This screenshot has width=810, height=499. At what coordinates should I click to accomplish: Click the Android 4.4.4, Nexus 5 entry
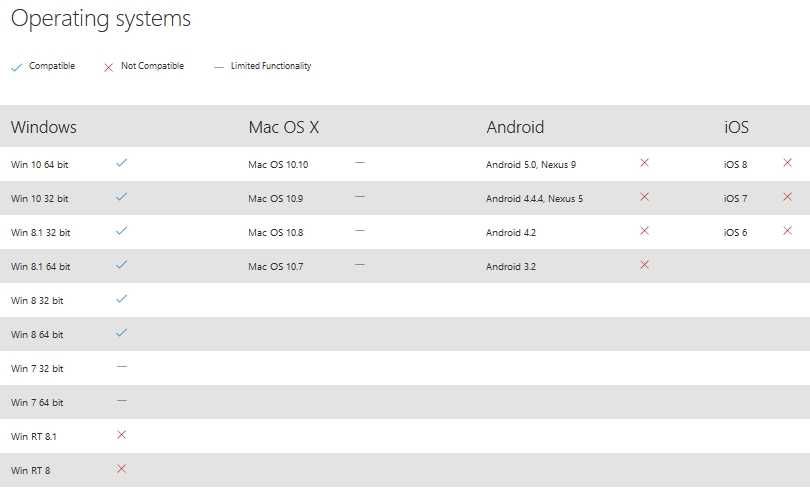point(534,198)
